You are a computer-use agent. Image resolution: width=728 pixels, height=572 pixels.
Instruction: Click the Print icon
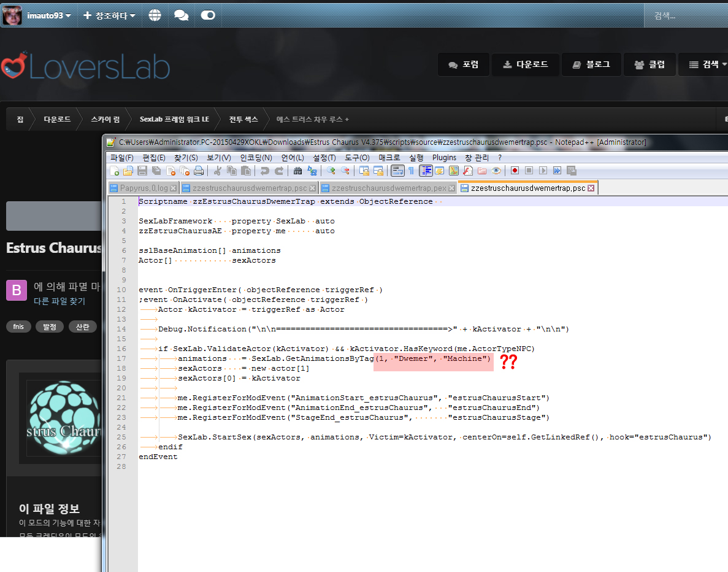(199, 171)
